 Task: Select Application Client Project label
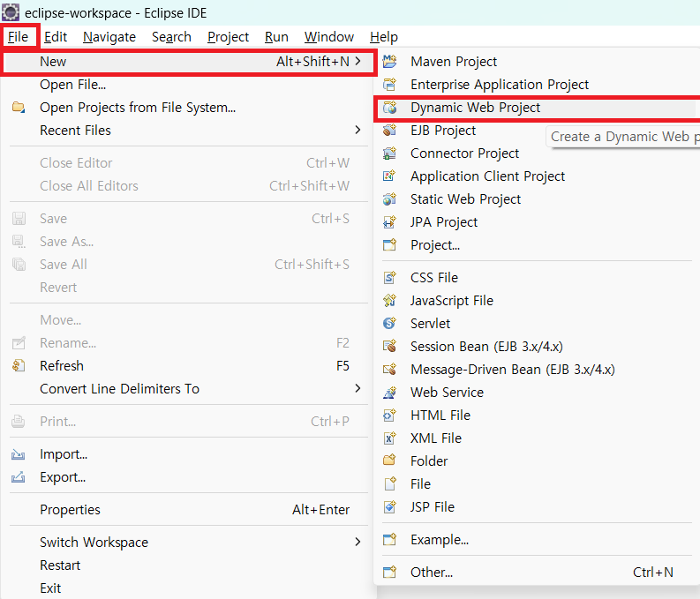tap(488, 176)
